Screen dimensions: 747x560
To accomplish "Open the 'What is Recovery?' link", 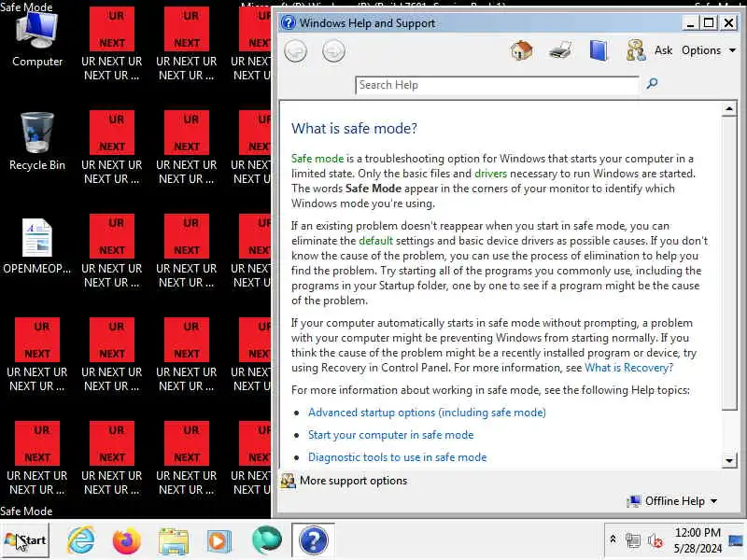I will coord(628,368).
